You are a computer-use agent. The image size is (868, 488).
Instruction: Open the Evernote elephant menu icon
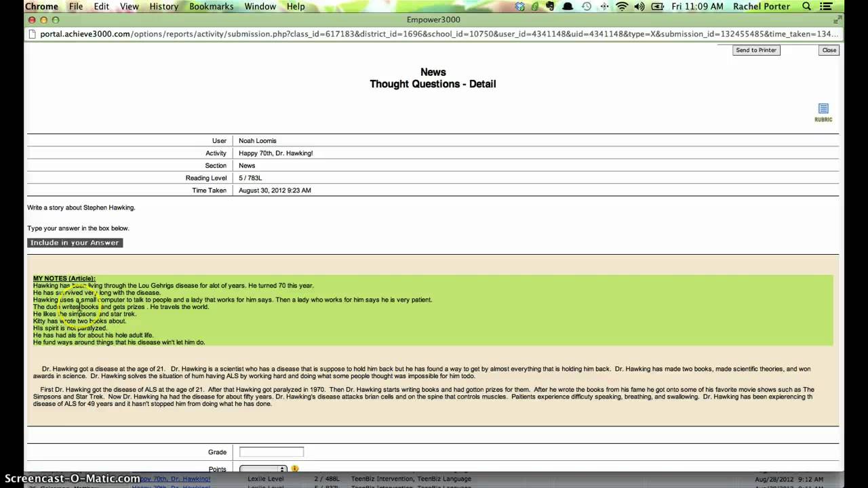click(x=551, y=6)
